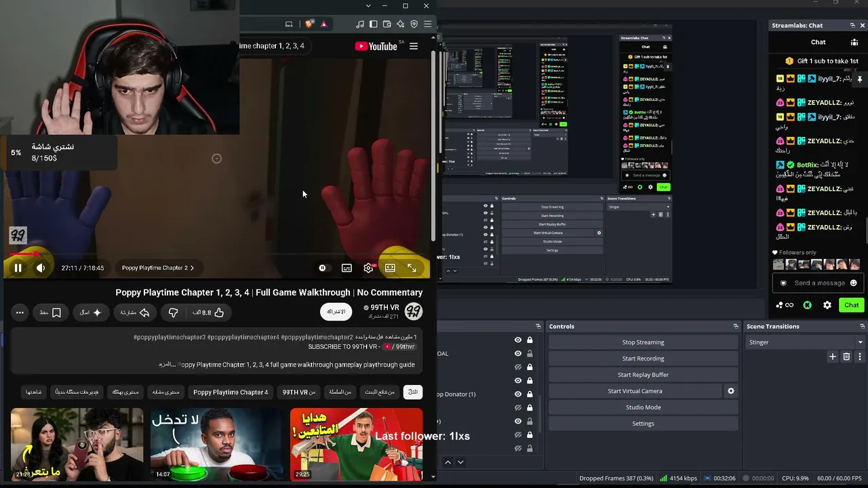Select the Poppy Playtime Chapter 4 filter chip
Viewport: 868px width, 488px height.
pos(231,392)
